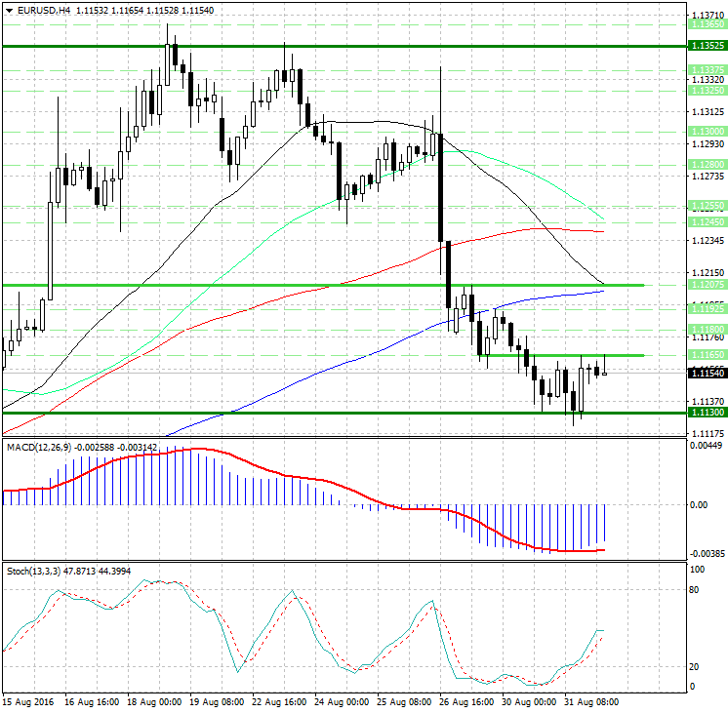Click the 22 Aug 16:00 time label
This screenshot has height=713, width=728.
(x=279, y=702)
